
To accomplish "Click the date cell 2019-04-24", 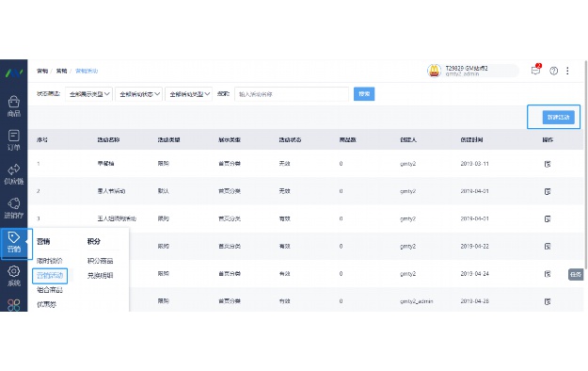I will pos(475,274).
